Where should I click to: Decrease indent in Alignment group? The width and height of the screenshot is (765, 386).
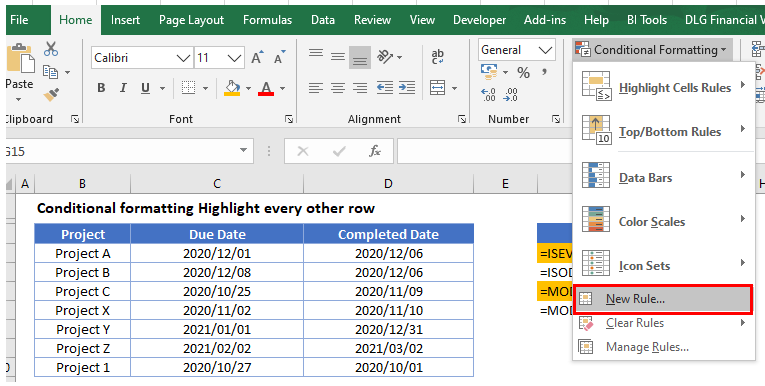[385, 88]
